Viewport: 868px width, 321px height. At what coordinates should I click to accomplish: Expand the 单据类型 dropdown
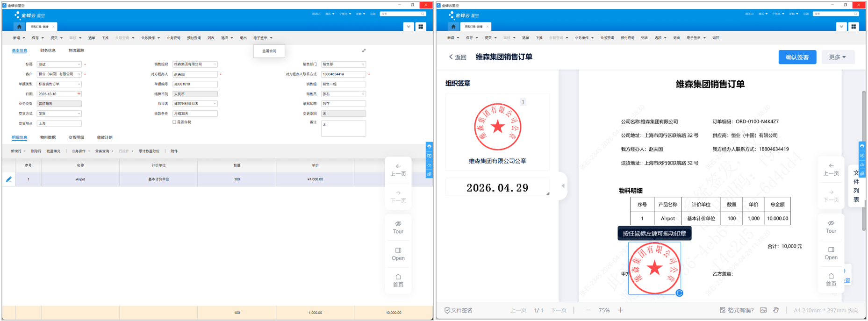[79, 84]
